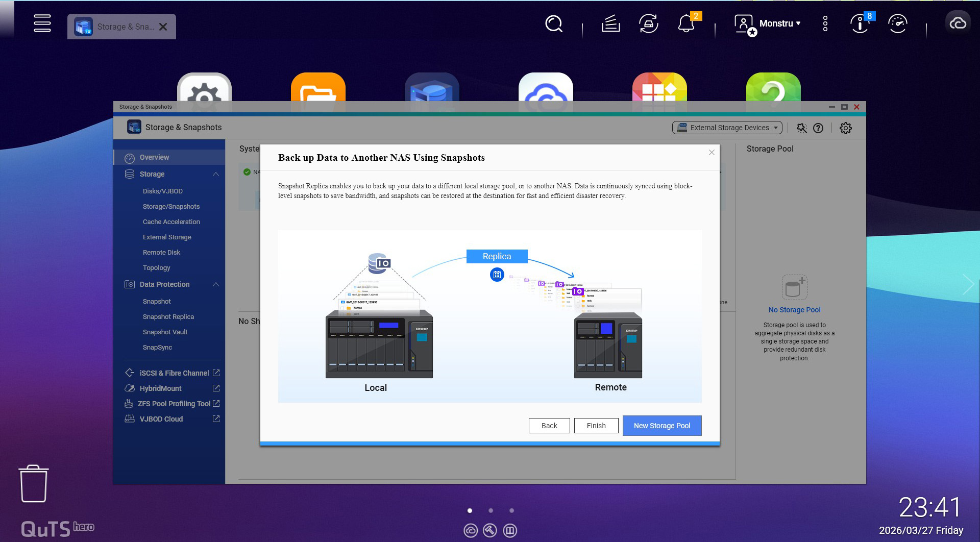
Task: Click the Storage & Snapshots settings gear
Action: pyautogui.click(x=845, y=128)
